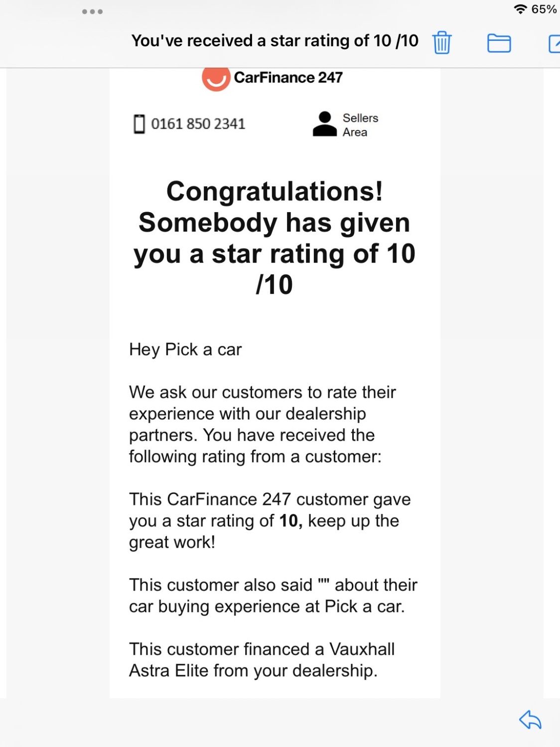The image size is (560, 747).
Task: Move the email using the folder icon
Action: point(499,43)
